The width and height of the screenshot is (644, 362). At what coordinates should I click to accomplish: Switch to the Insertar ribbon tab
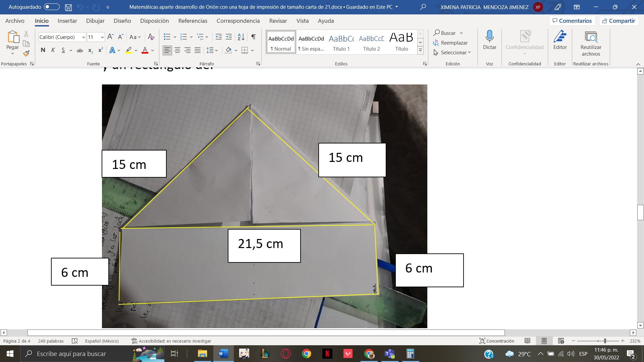tap(67, 21)
